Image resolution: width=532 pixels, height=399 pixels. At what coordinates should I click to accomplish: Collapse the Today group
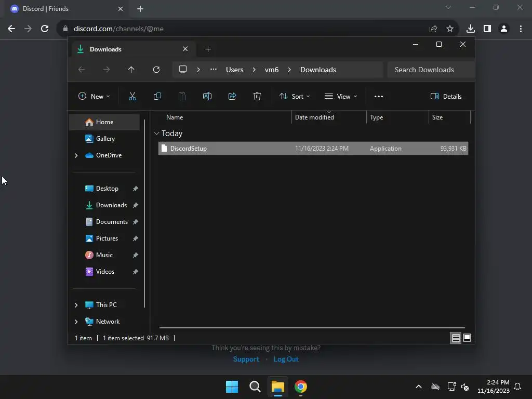pos(156,134)
